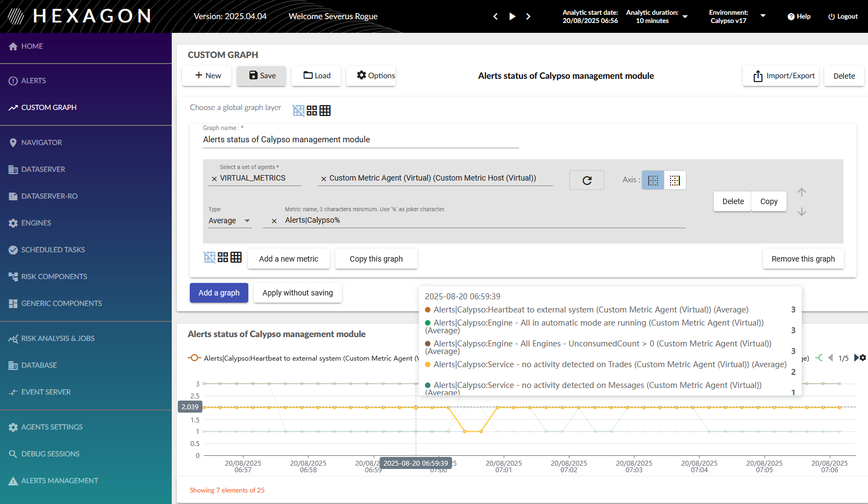Move the metric up with arrow
Screen dimensions: 868x504
[x=802, y=192]
